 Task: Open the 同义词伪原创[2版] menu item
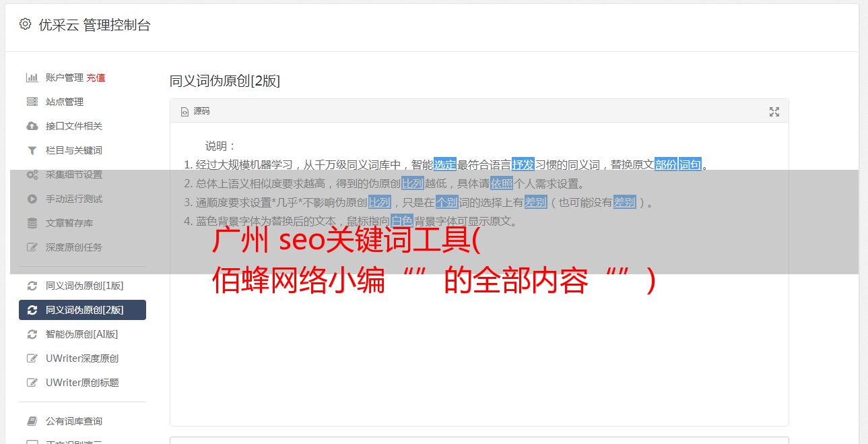click(82, 310)
